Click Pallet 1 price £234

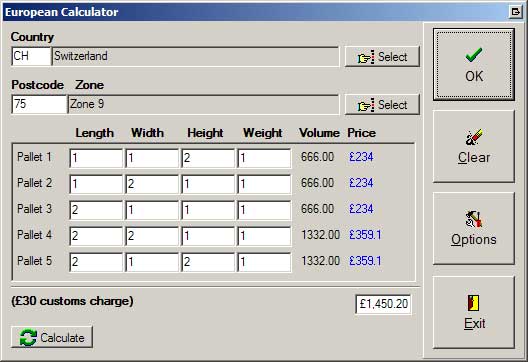361,157
